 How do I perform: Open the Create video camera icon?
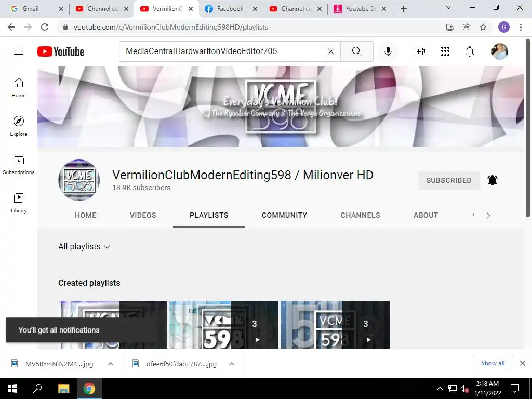coord(420,51)
